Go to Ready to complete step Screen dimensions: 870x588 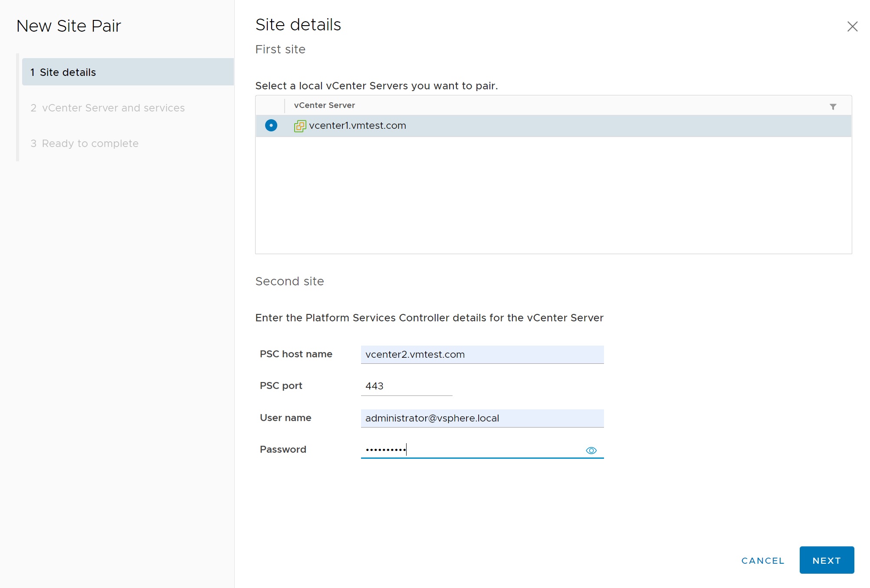point(90,143)
